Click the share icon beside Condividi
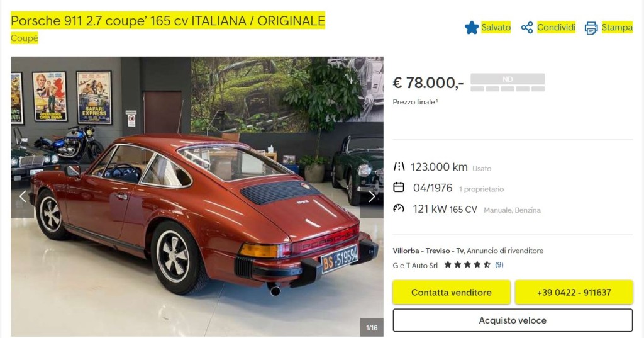This screenshot has width=644, height=338. pyautogui.click(x=527, y=28)
